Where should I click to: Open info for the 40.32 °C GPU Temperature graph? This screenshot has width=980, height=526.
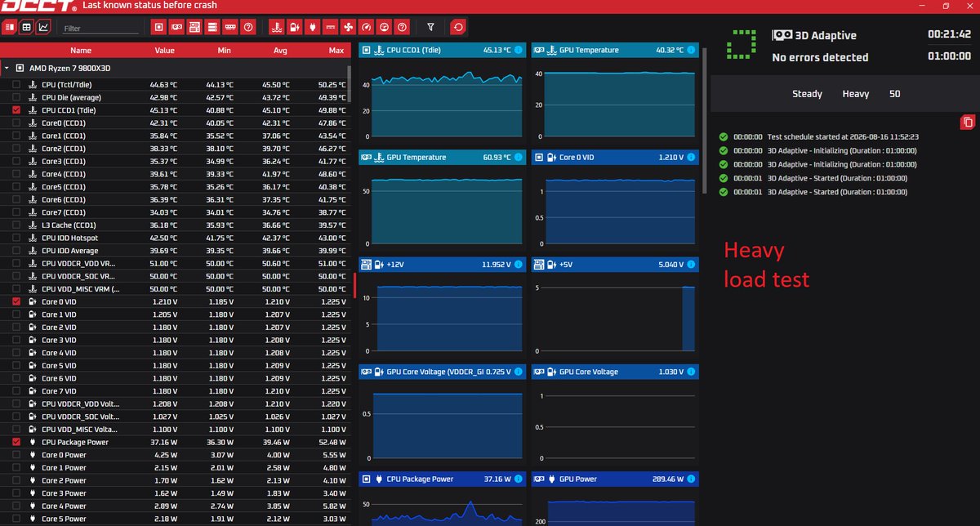tap(691, 50)
